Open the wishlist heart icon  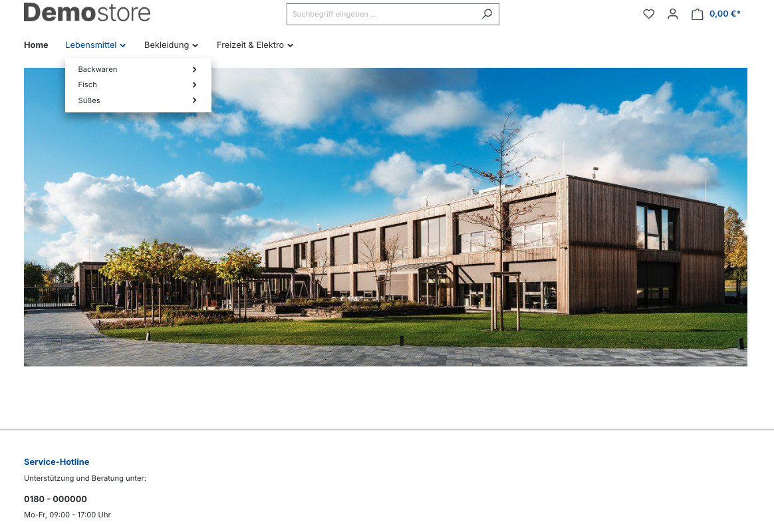point(648,14)
